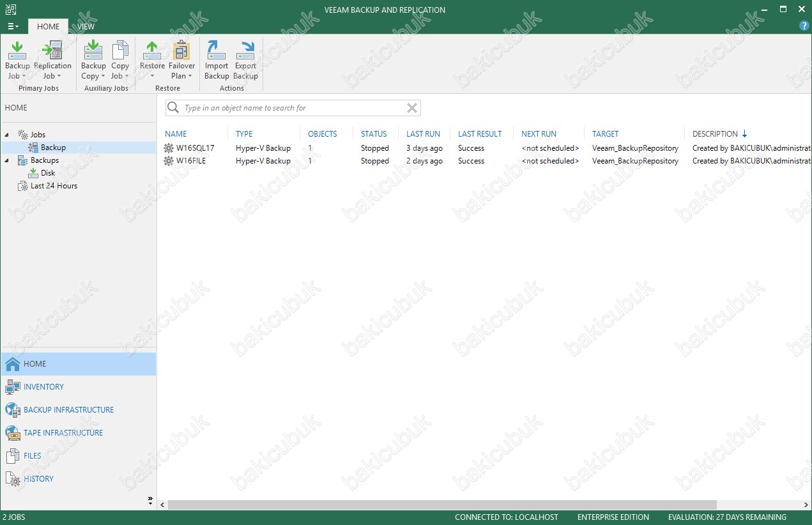Open the Backup Infrastructure view

click(x=68, y=410)
